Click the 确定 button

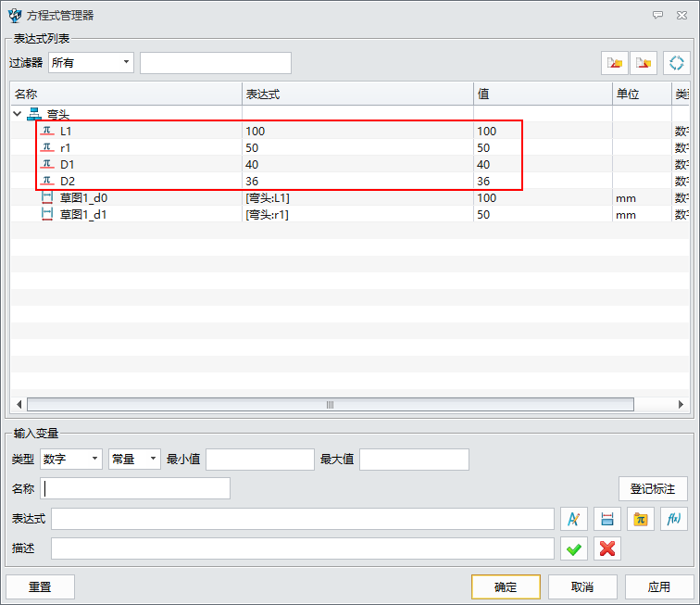505,587
